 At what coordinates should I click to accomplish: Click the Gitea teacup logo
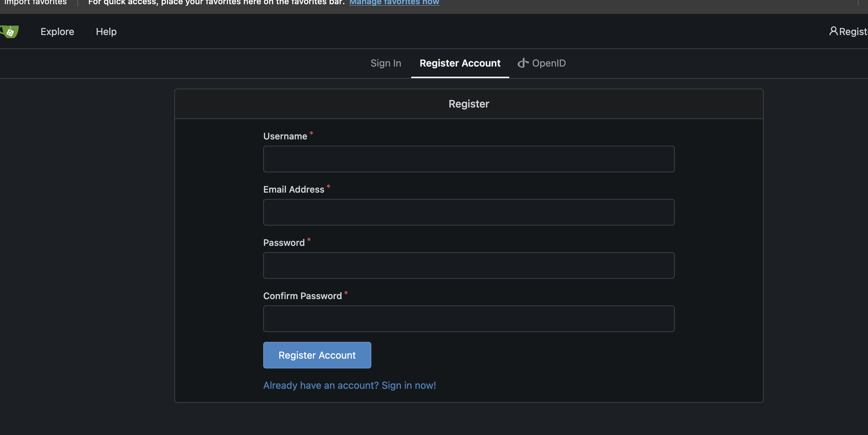coord(10,32)
